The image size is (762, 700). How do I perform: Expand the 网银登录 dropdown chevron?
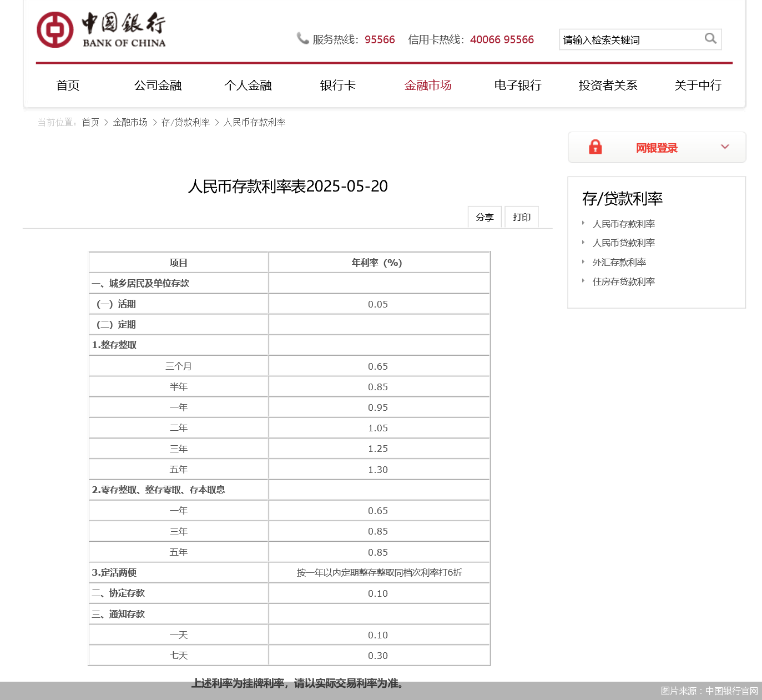725,147
